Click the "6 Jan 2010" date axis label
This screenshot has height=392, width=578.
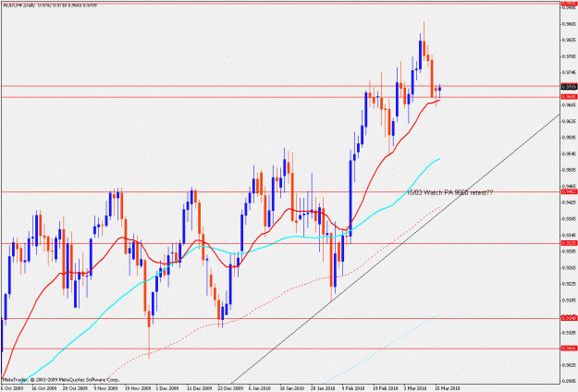[260, 388]
